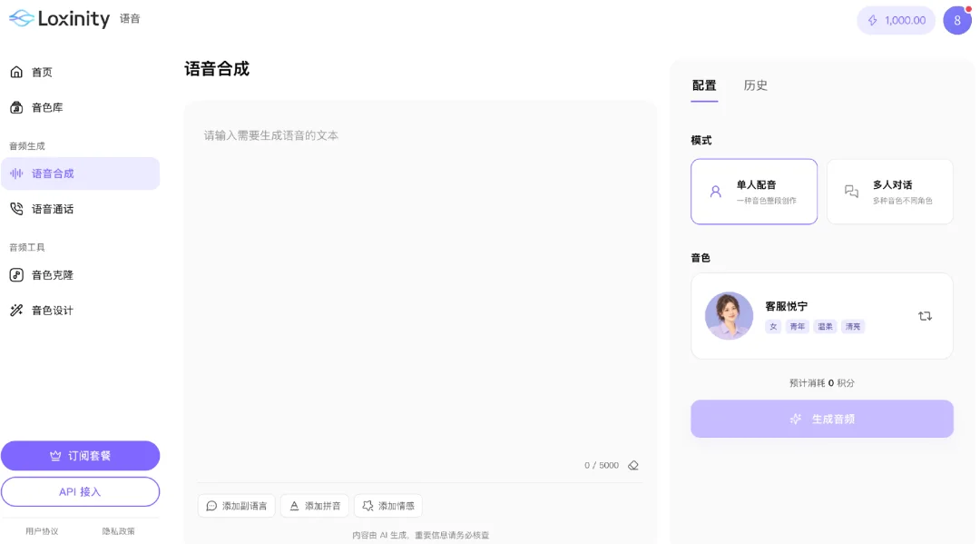Click the phone icon beside 语音通话
Viewport: 980px width, 544px height.
point(16,209)
